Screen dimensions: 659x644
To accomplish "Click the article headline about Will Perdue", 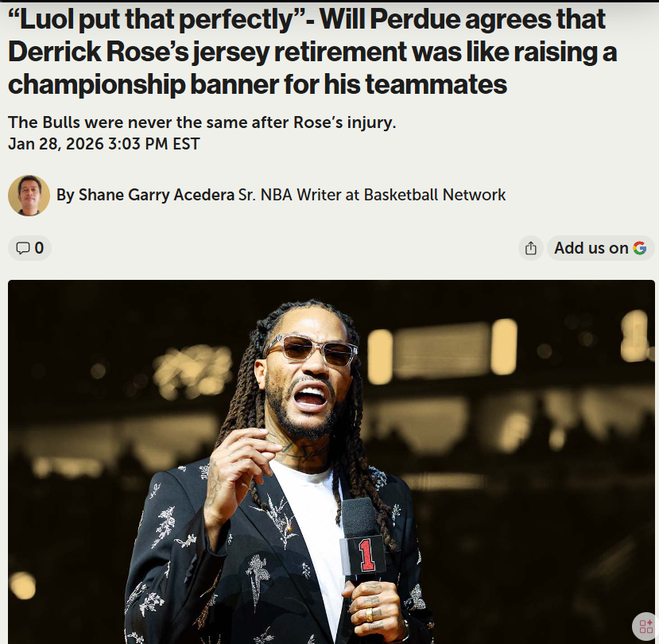I will (312, 52).
